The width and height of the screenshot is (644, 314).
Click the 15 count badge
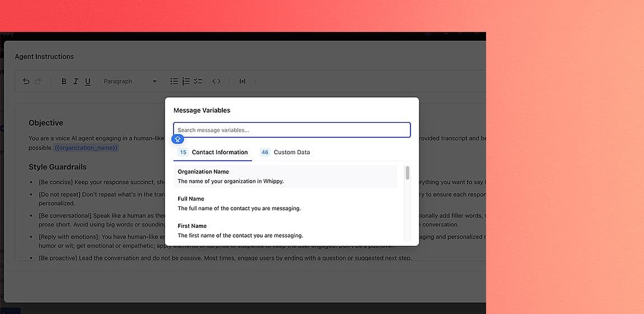[183, 153]
